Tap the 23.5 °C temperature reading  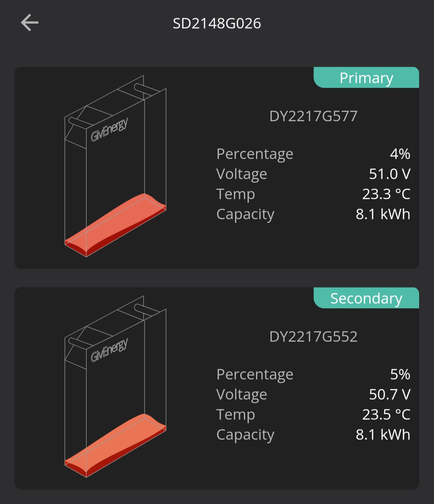[x=386, y=414]
